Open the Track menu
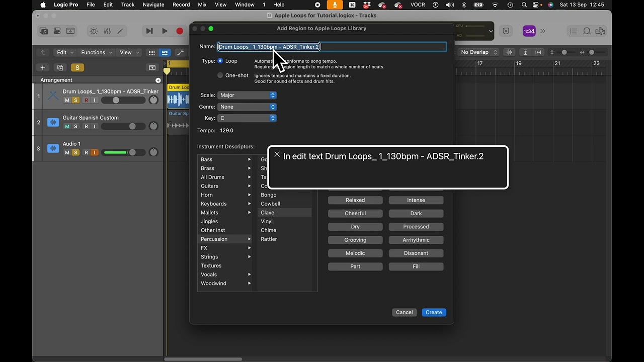This screenshot has width=644, height=362. 128,5
